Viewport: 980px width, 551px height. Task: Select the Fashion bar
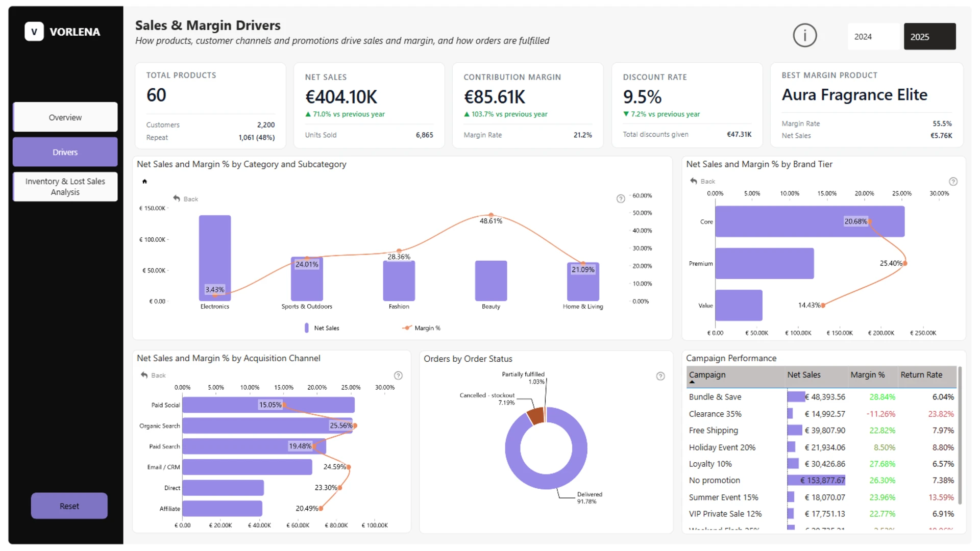[399, 281]
